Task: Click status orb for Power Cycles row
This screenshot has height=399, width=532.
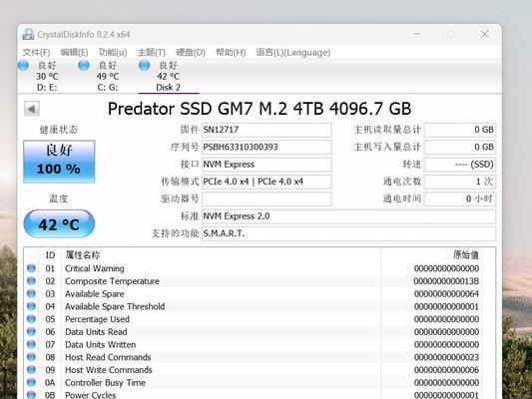Action: pyautogui.click(x=31, y=395)
